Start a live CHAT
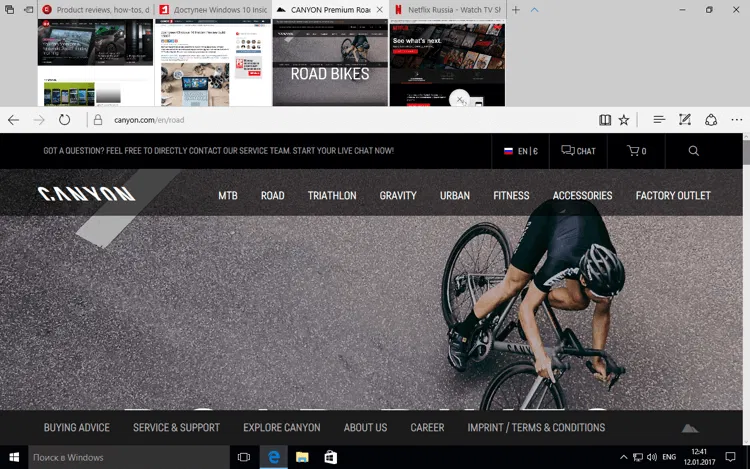The image size is (750, 469). tap(578, 151)
